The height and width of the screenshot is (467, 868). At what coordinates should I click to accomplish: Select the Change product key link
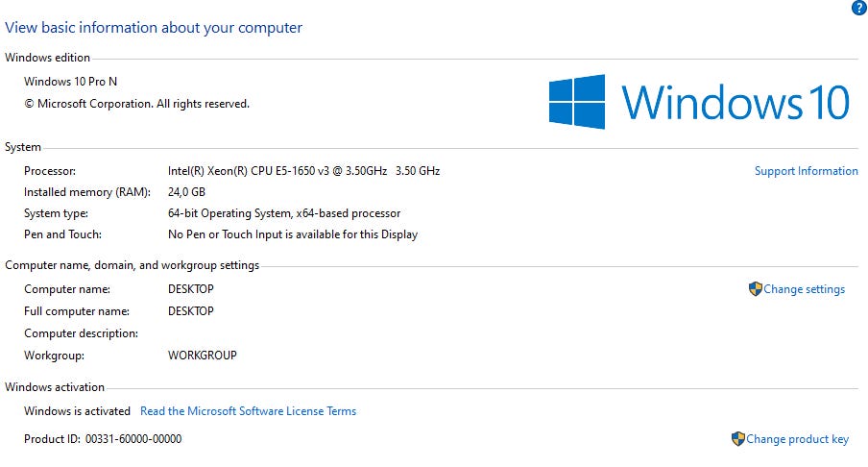(797, 439)
